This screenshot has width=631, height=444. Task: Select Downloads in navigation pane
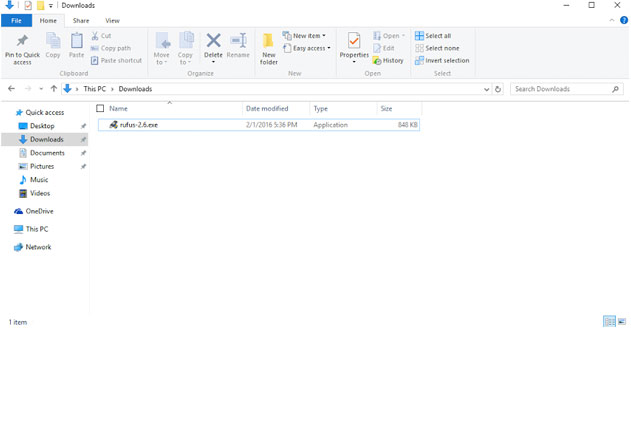[x=46, y=139]
